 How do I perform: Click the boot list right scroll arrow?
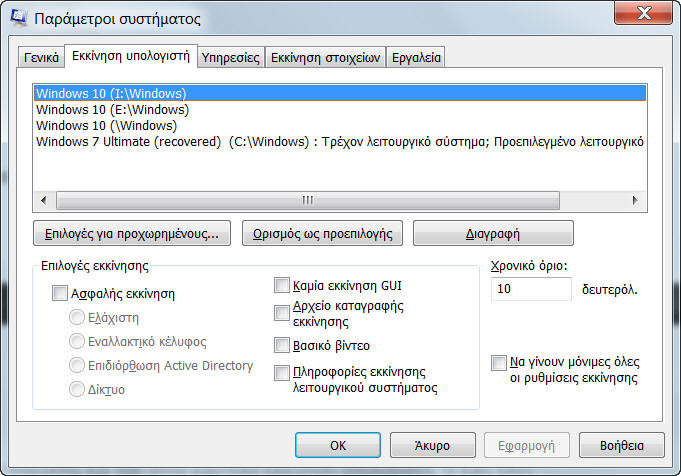pos(635,200)
